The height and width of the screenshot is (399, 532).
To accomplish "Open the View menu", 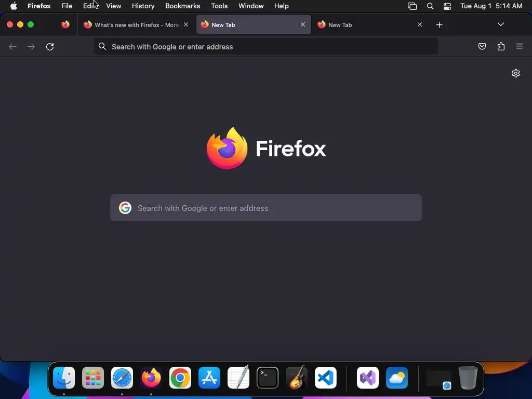I will [113, 6].
